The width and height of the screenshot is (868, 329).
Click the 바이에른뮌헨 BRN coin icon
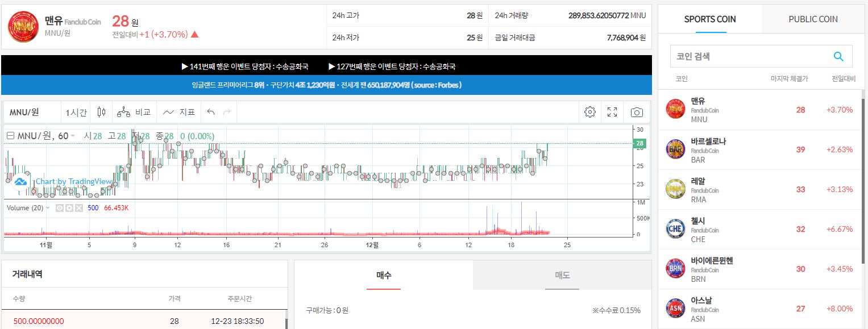[x=675, y=268]
